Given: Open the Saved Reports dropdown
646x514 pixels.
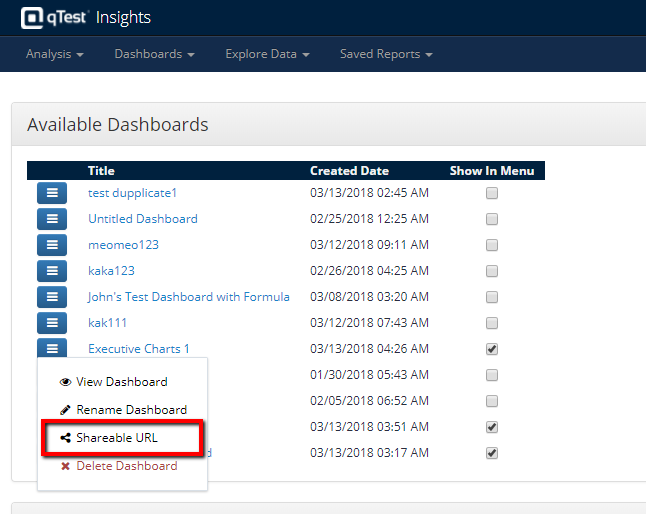Looking at the screenshot, I should click(x=386, y=54).
